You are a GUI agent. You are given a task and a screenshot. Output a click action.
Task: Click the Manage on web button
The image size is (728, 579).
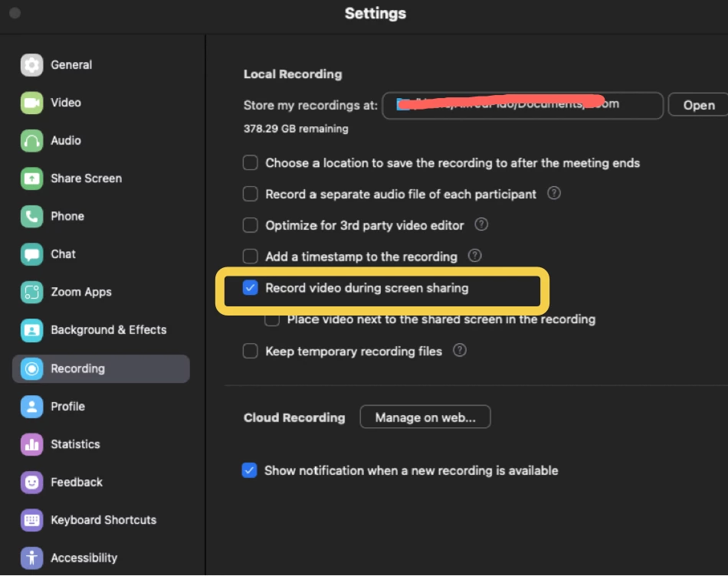(x=425, y=417)
